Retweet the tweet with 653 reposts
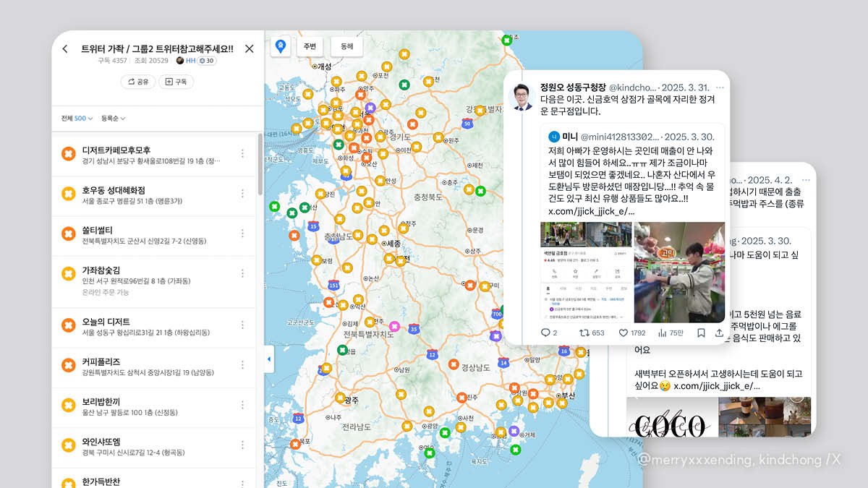Viewport: 868px width, 488px height. tap(584, 333)
